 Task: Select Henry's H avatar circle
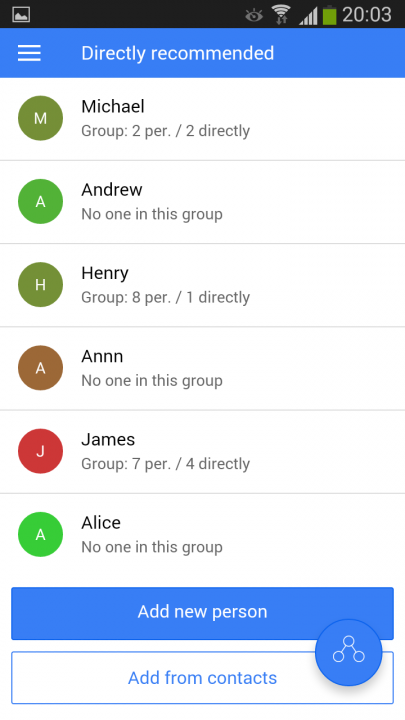pos(40,285)
